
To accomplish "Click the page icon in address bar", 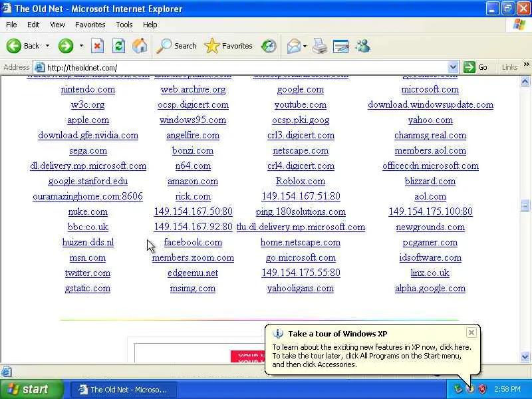I will coord(40,67).
